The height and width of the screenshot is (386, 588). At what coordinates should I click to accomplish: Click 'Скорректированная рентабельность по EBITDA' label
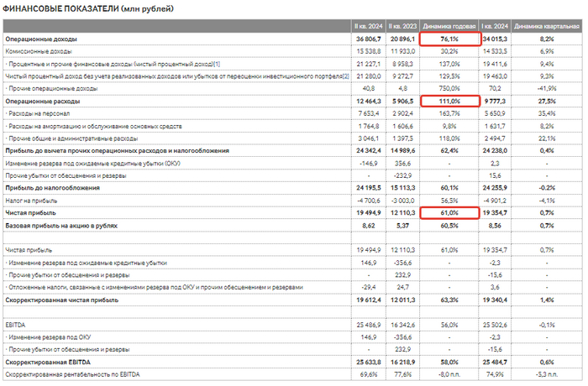[73, 373]
